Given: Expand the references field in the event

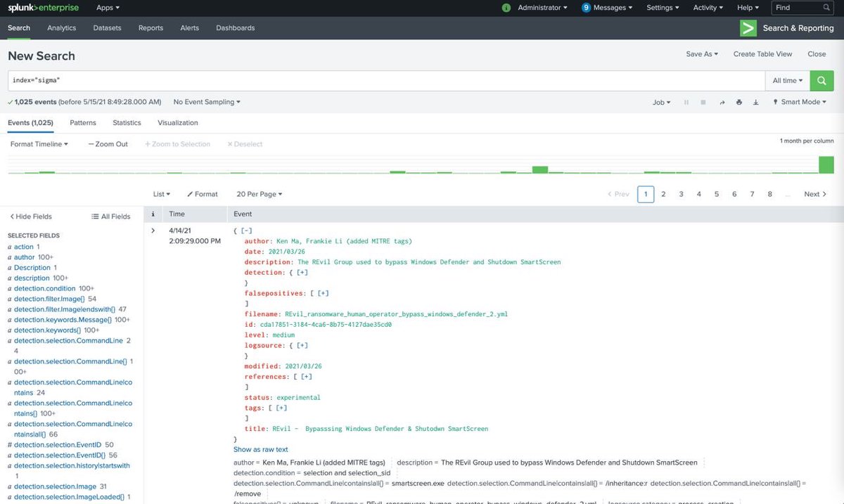Looking at the screenshot, I should click(x=304, y=376).
